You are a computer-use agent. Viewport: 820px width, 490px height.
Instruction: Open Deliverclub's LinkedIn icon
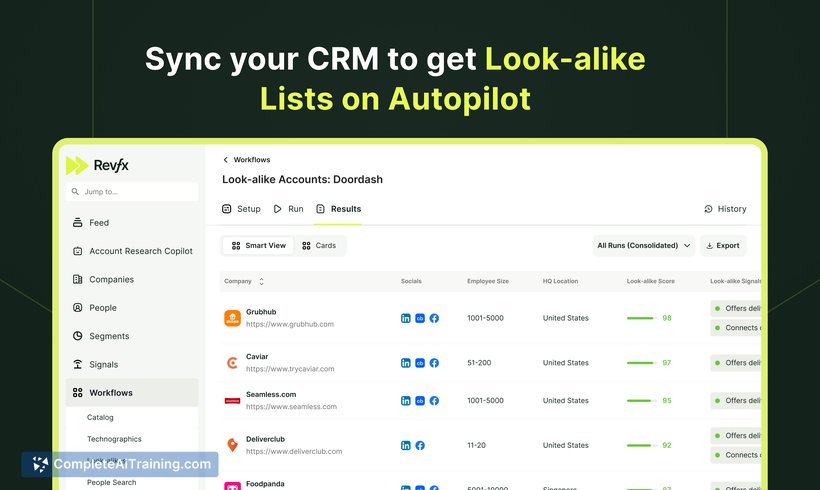pos(405,446)
